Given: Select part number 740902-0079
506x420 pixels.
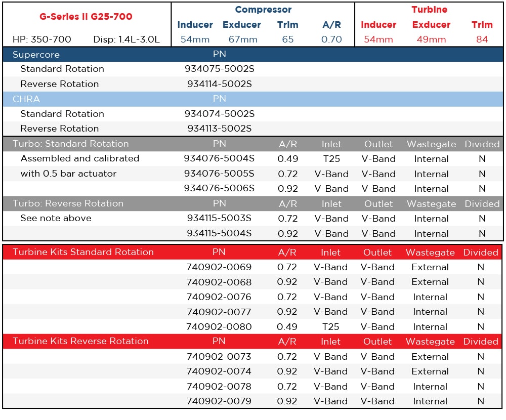Looking at the screenshot, I should click(219, 401).
